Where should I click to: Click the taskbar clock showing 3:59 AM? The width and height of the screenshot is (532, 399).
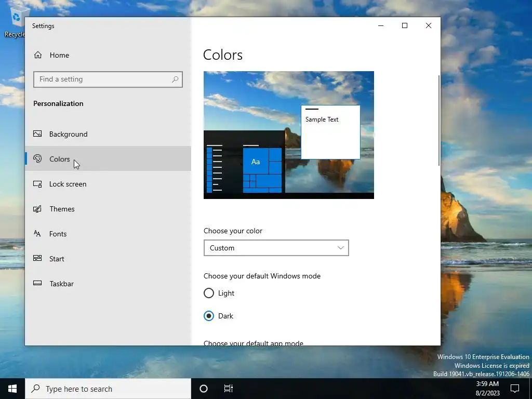pyautogui.click(x=487, y=389)
